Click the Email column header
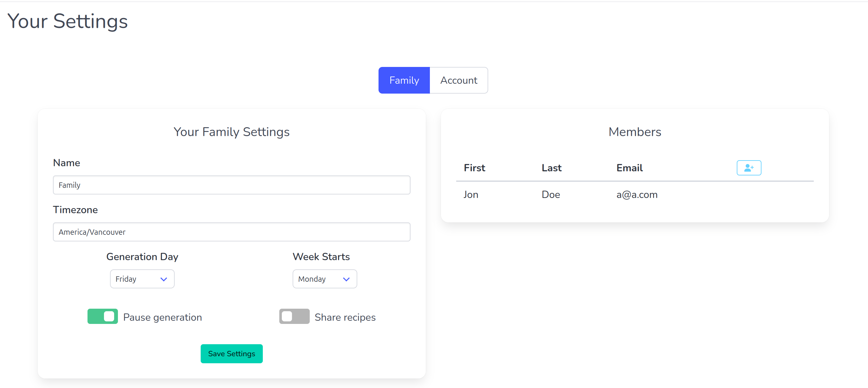The image size is (868, 388). (629, 168)
